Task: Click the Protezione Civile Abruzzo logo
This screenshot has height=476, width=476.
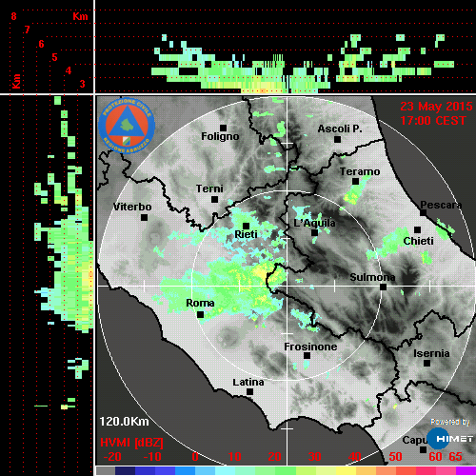Action: click(127, 126)
